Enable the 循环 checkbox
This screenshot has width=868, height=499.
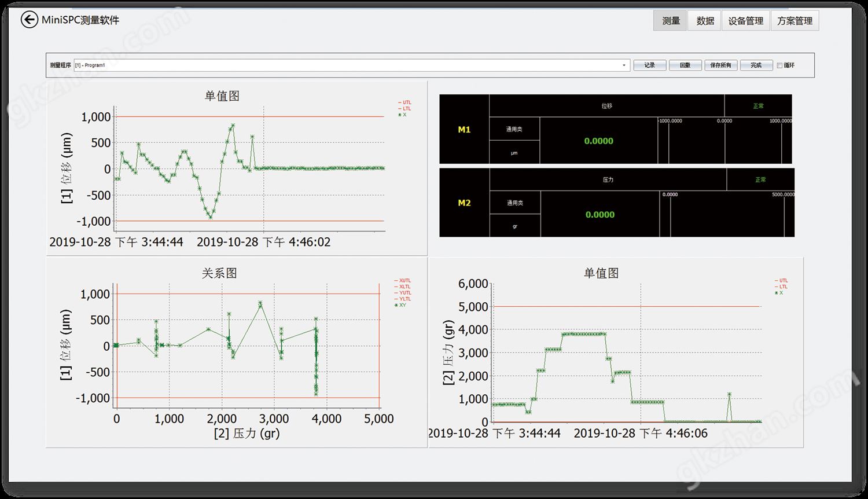[x=779, y=65]
